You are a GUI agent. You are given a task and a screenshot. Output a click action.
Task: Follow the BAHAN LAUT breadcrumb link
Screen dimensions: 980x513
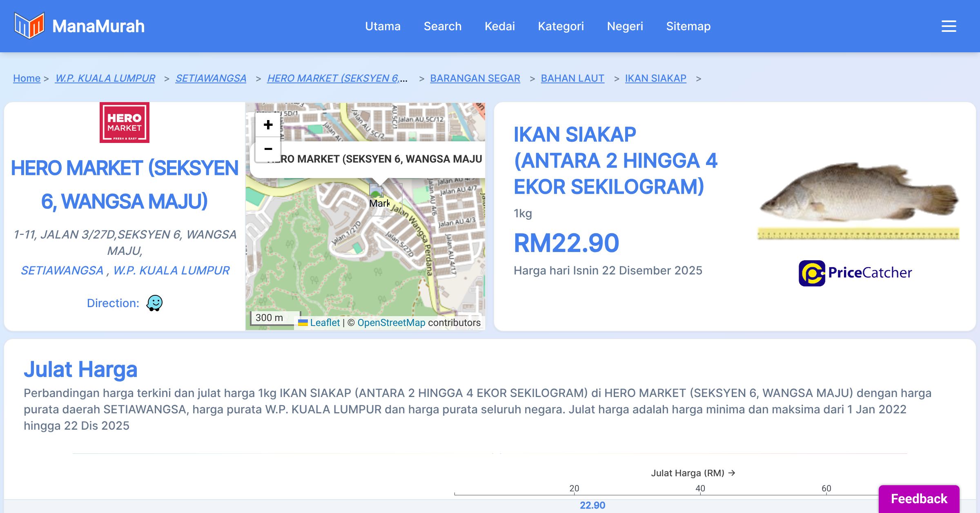coord(572,78)
